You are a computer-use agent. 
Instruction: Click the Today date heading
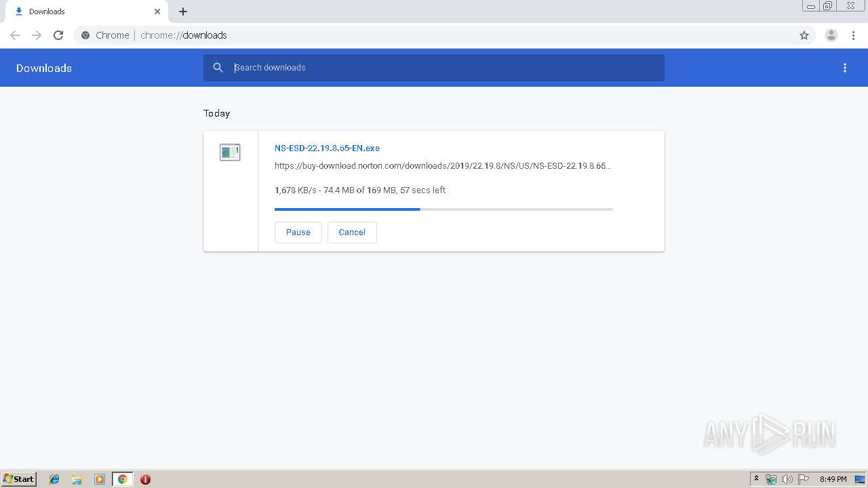217,113
